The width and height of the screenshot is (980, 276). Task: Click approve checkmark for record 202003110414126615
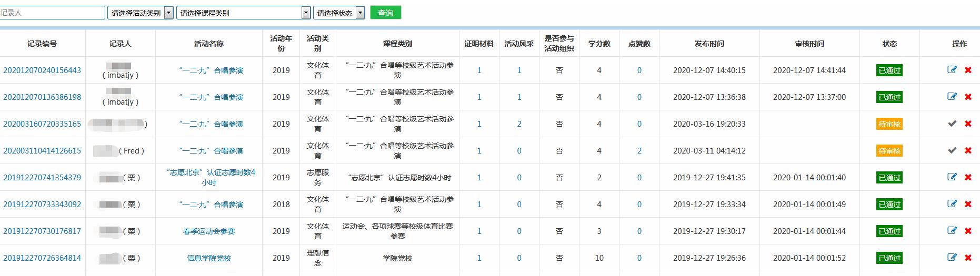click(952, 150)
